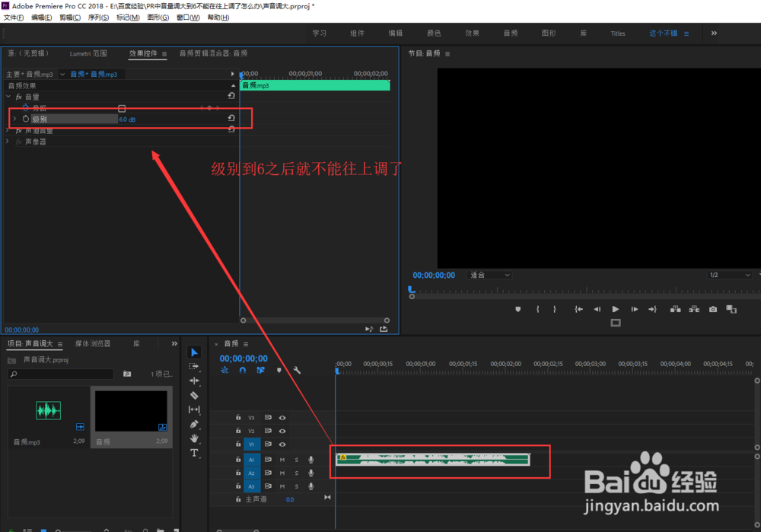Image resolution: width=761 pixels, height=532 pixels.
Task: Export frame with camera icon
Action: pyautogui.click(x=713, y=309)
